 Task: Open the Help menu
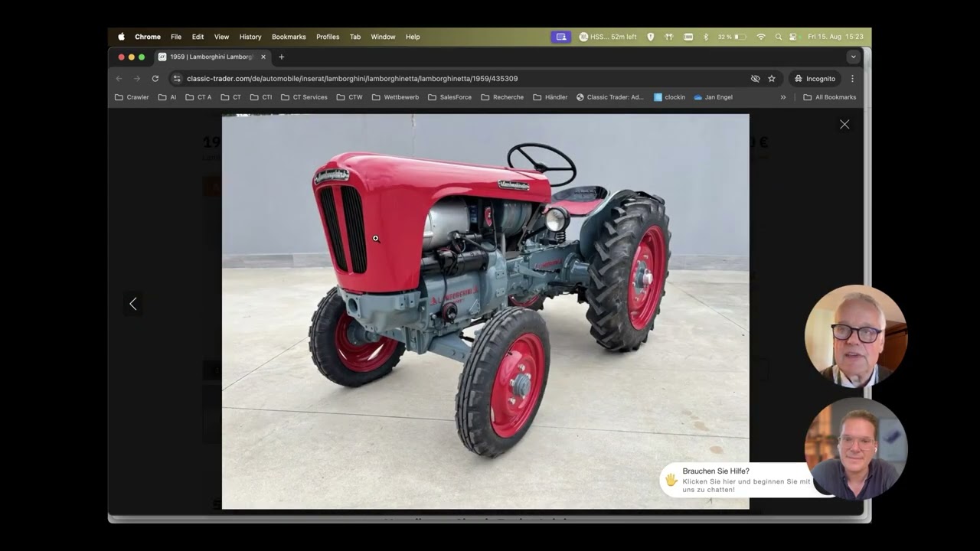tap(413, 37)
